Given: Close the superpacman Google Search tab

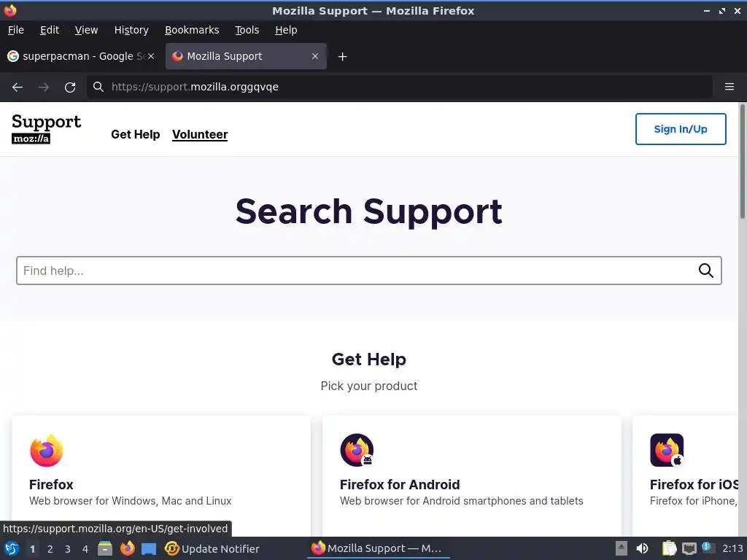Looking at the screenshot, I should coord(151,56).
